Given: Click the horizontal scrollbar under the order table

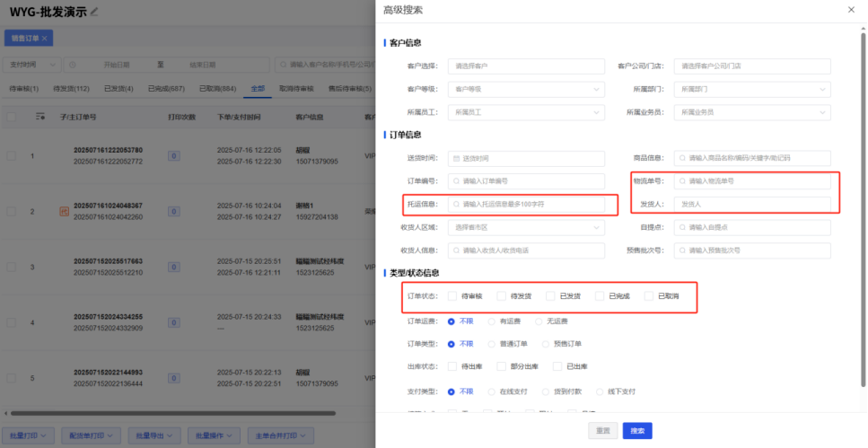Looking at the screenshot, I should pos(172,413).
